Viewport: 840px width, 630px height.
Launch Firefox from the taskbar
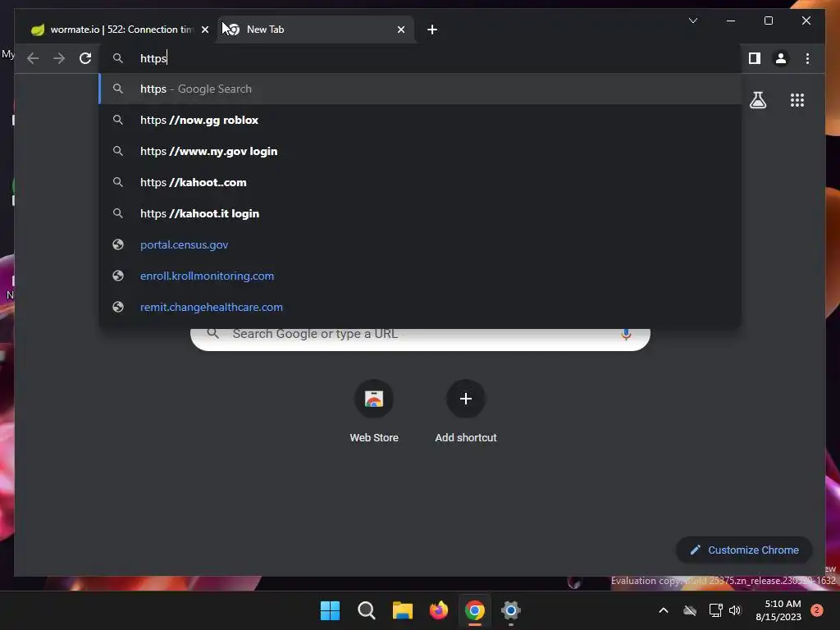click(x=439, y=610)
